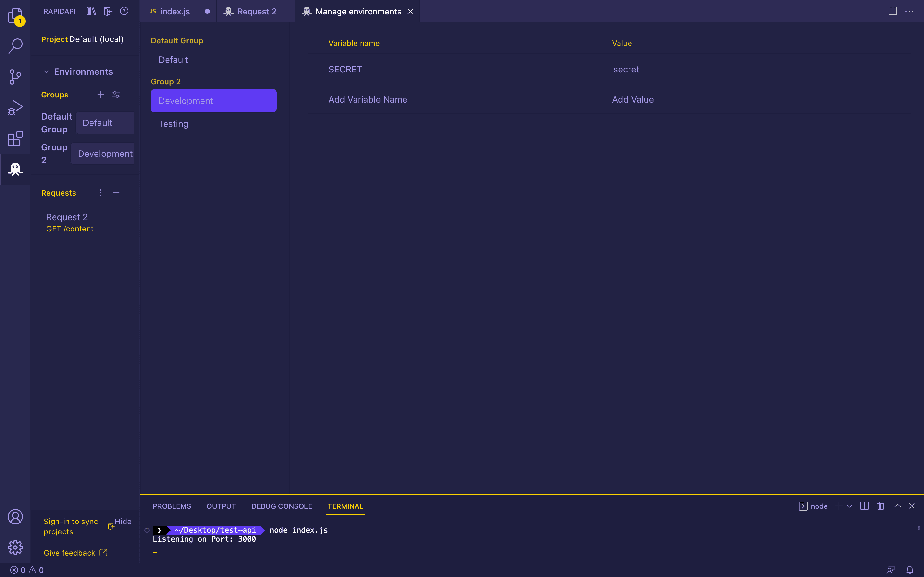Switch to the OUTPUT terminal tab
The width and height of the screenshot is (924, 577).
click(x=221, y=506)
